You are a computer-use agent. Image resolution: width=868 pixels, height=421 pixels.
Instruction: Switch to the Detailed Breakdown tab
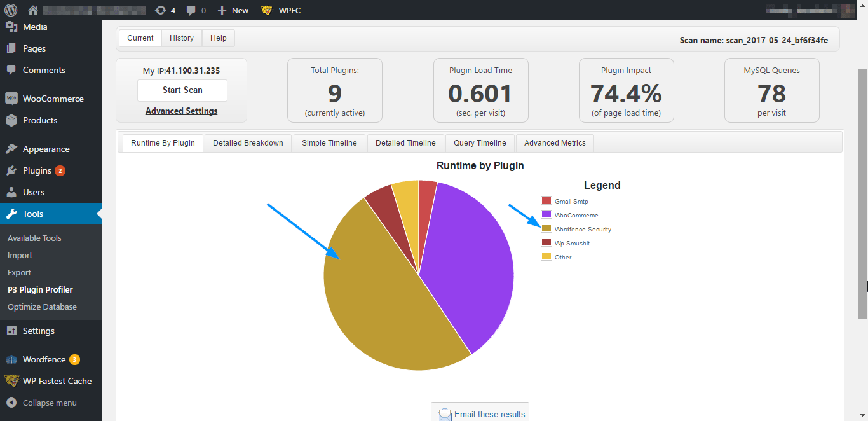248,143
